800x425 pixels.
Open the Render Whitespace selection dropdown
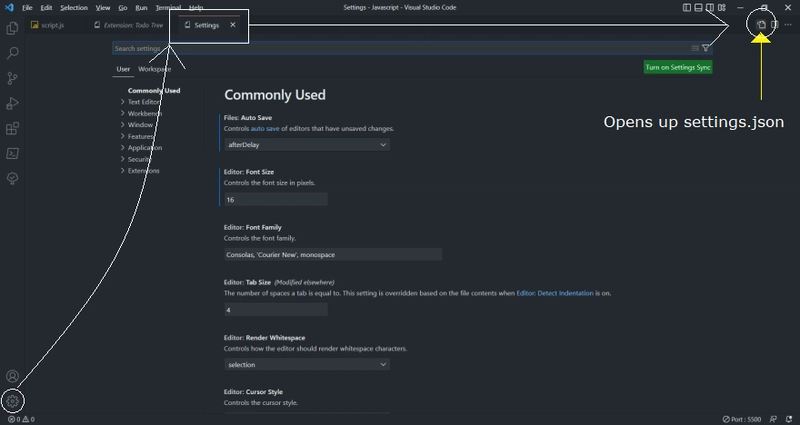pos(307,364)
